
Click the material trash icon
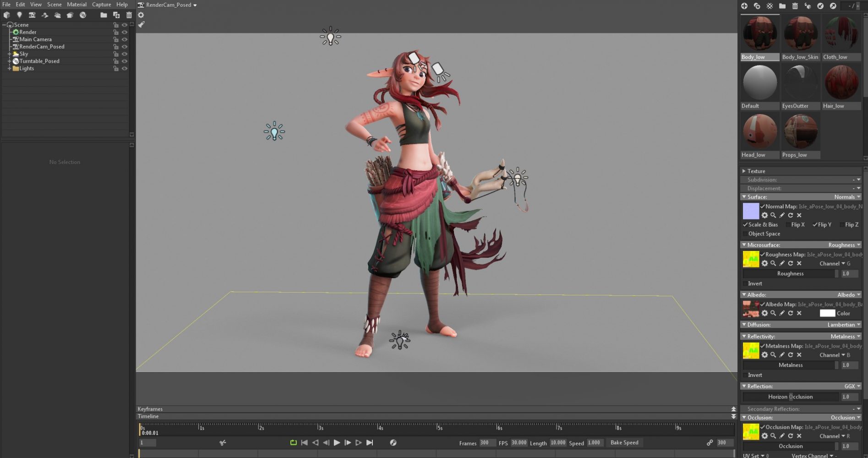(795, 6)
